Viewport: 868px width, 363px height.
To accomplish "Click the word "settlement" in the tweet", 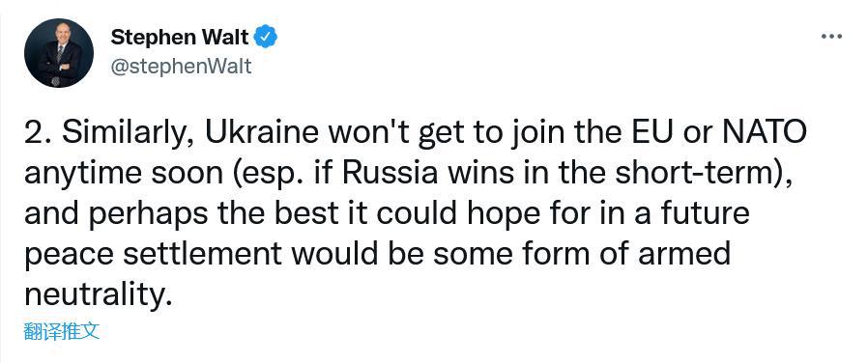I will (202, 254).
